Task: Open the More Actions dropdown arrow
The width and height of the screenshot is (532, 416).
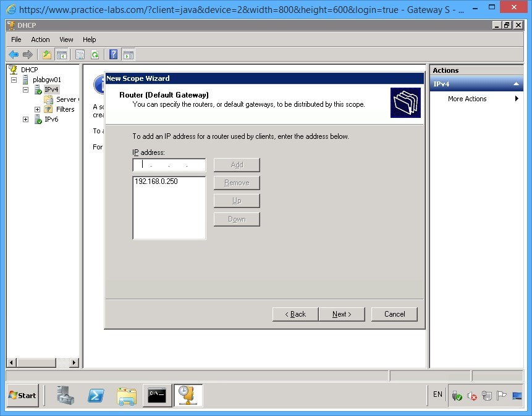Action: [518, 98]
